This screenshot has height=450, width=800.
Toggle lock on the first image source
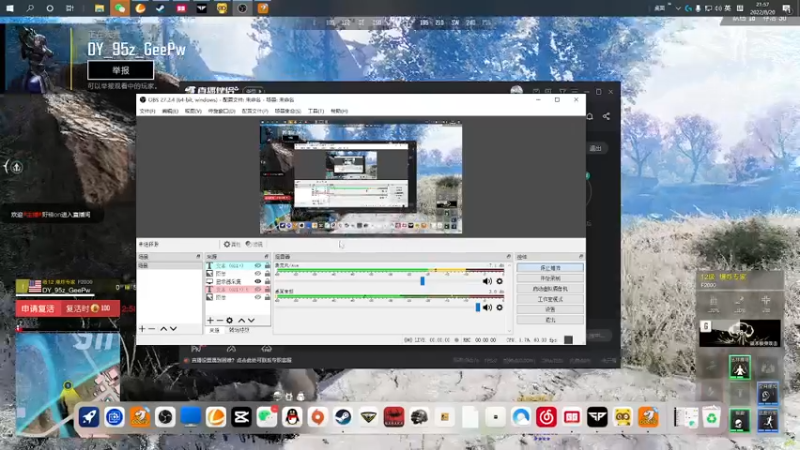(267, 273)
